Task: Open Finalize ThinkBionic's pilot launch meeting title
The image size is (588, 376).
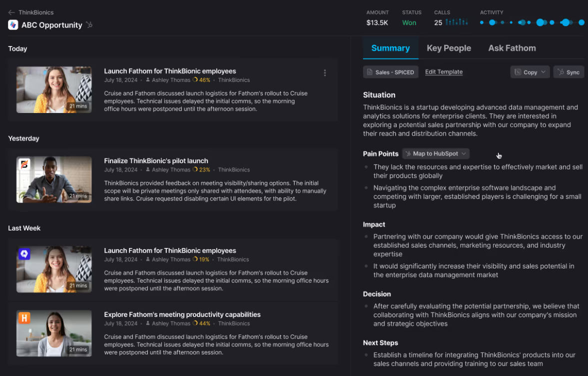Action: [156, 160]
